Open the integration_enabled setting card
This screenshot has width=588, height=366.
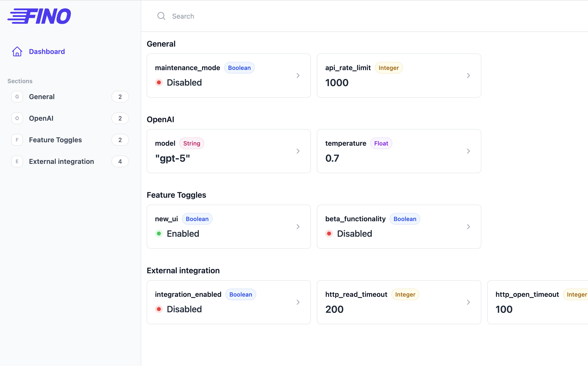click(x=229, y=302)
